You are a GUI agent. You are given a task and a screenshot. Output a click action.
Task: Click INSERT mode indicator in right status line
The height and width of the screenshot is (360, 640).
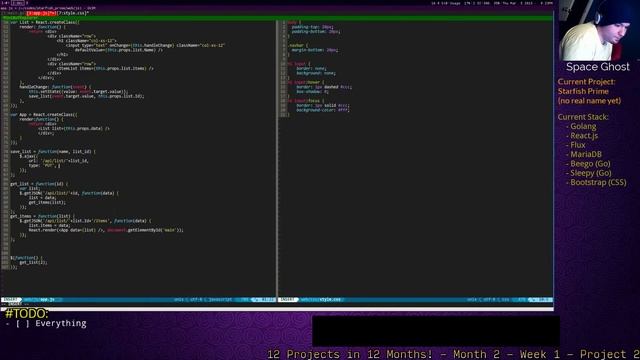coord(288,300)
